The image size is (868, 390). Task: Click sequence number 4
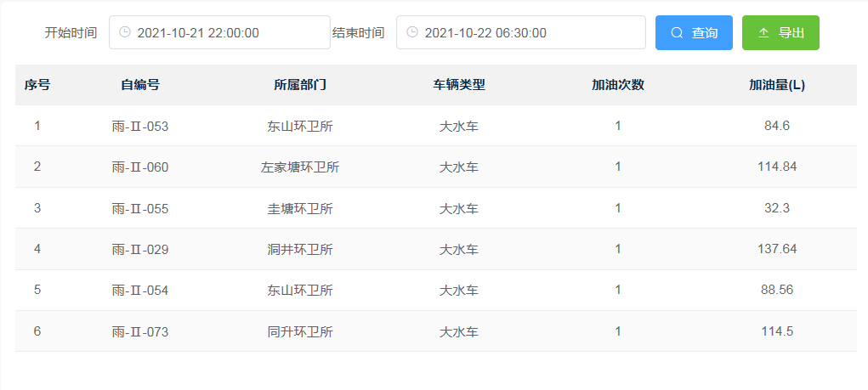pos(37,250)
